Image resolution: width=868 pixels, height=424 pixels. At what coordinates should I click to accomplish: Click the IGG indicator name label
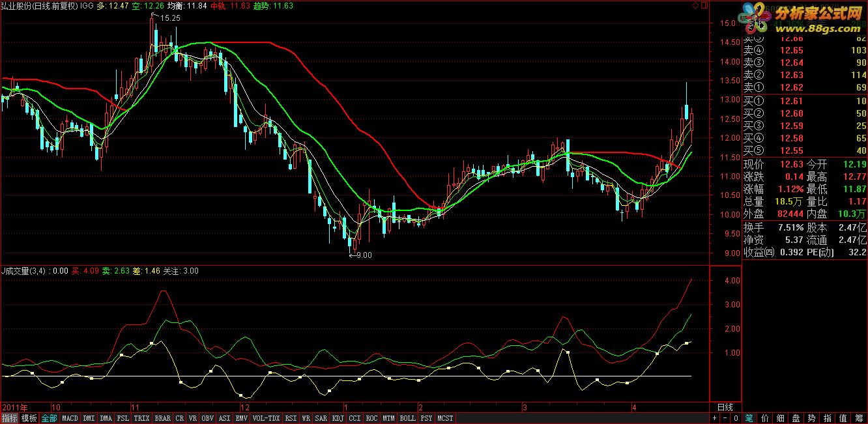[86, 5]
